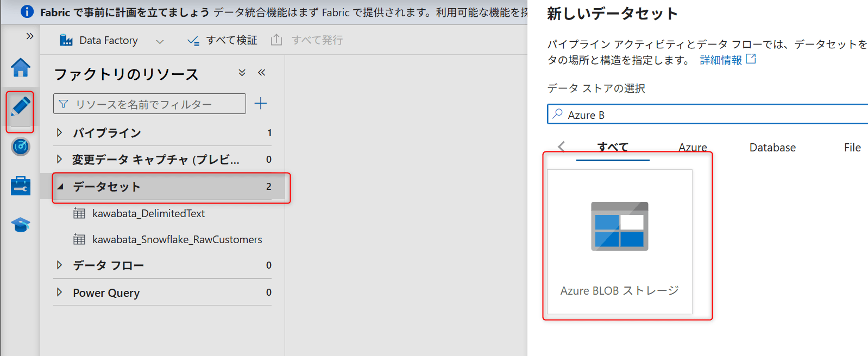
Task: Click the resource name filter field
Action: click(149, 104)
